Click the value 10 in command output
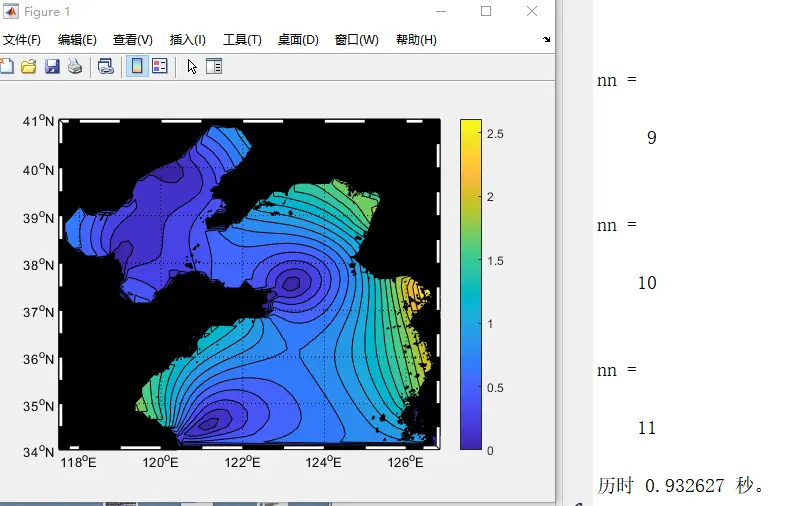Viewport: 788px width, 506px height. [x=647, y=283]
